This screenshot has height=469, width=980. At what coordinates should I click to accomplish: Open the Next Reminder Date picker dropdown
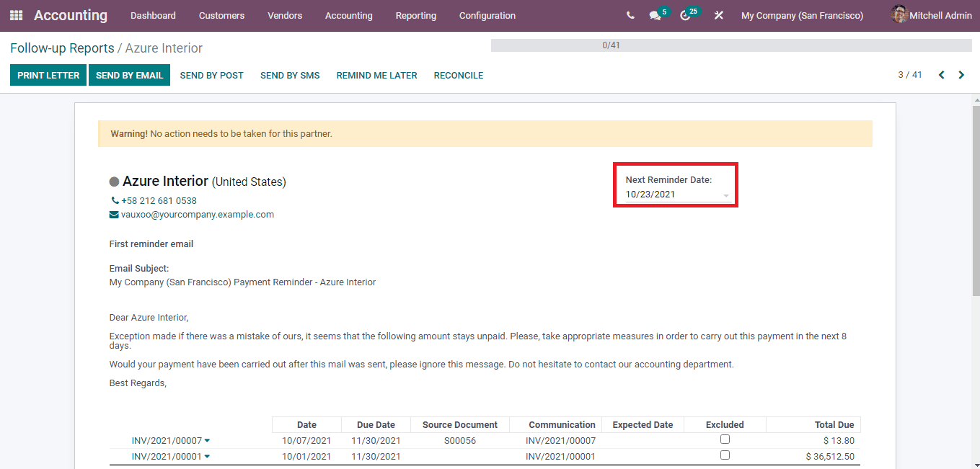(726, 195)
